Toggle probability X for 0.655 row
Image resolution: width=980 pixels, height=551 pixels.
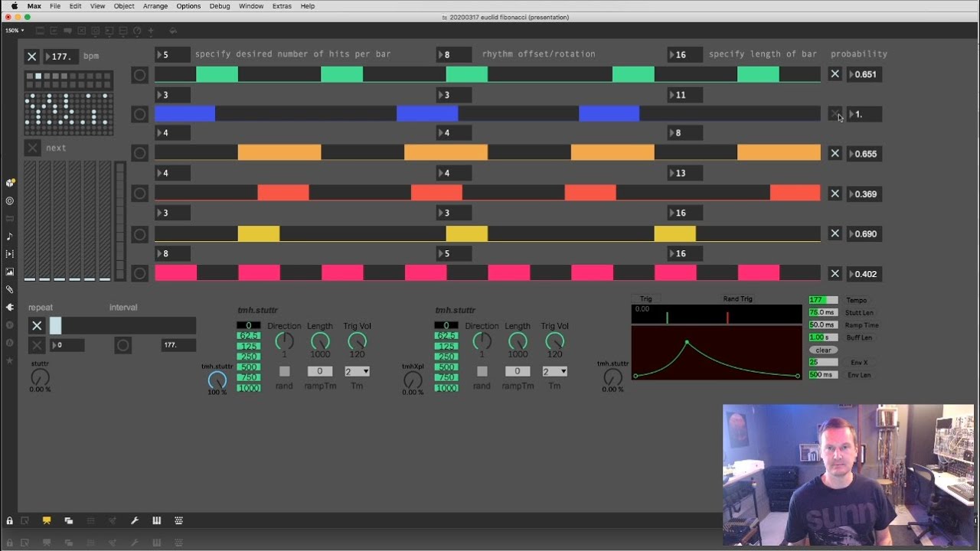pyautogui.click(x=835, y=154)
